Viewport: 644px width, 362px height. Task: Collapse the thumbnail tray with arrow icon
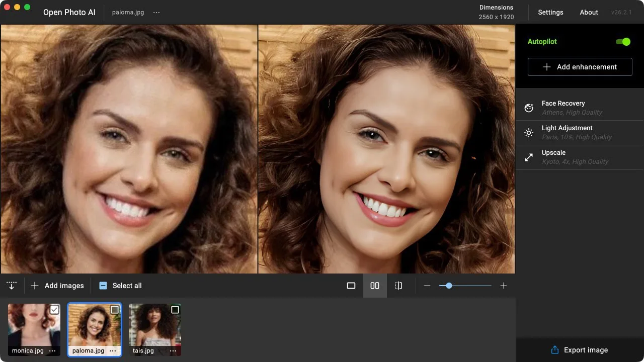point(11,286)
